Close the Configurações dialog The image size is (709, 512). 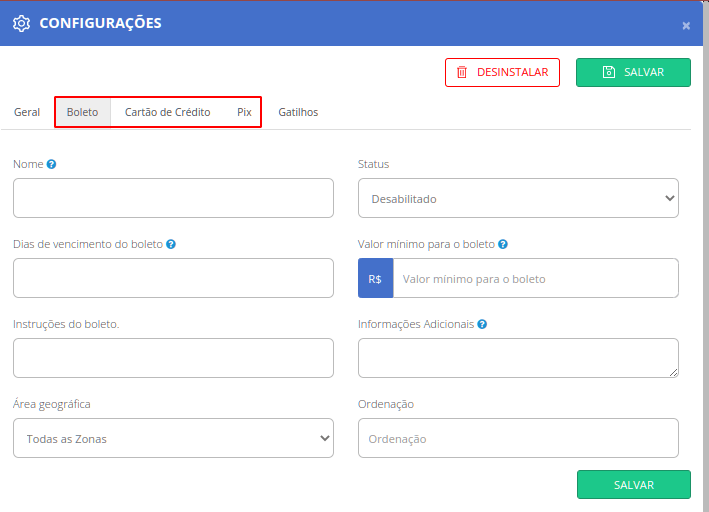686,26
